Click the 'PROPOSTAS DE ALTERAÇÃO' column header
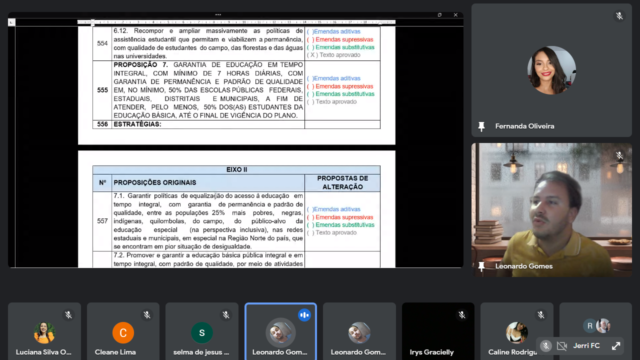 [342, 183]
